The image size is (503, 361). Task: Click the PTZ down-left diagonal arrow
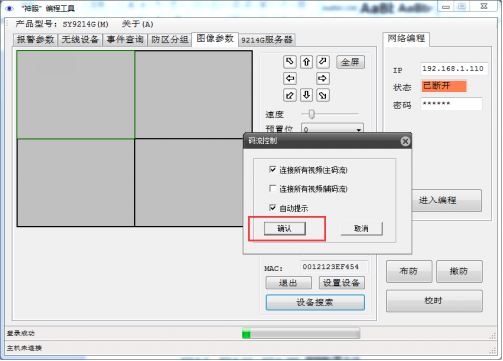coord(290,95)
